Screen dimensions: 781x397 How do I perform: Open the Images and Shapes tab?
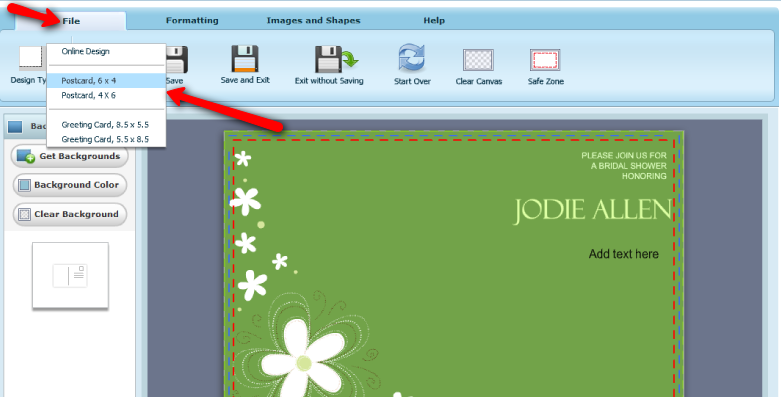(313, 20)
